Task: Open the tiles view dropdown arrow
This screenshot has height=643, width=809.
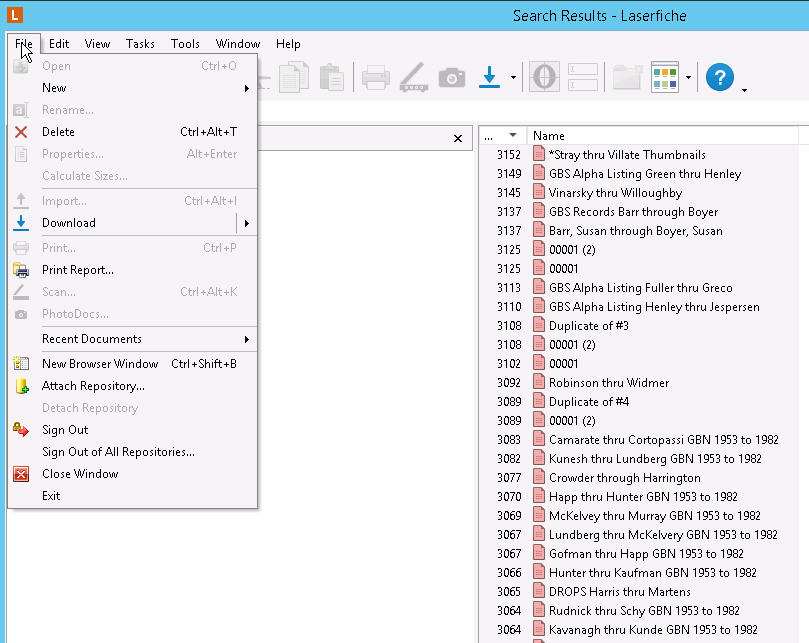Action: tap(688, 77)
